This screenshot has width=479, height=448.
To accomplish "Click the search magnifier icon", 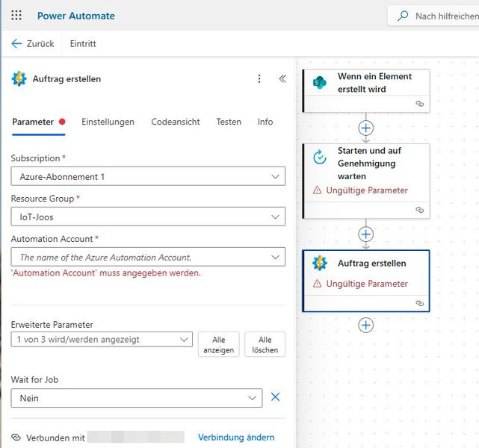I will [403, 16].
